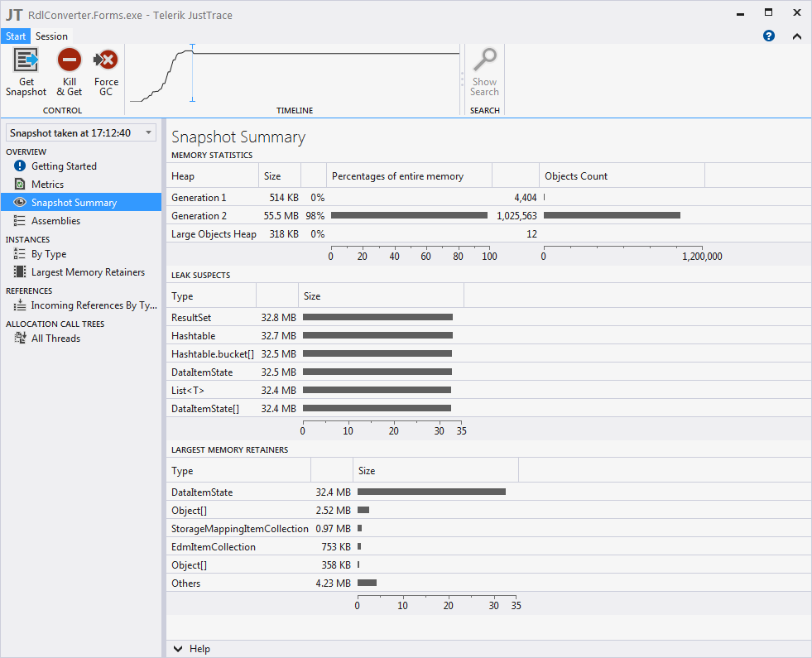The height and width of the screenshot is (658, 812).
Task: Open the help question mark icon
Action: pos(769,36)
